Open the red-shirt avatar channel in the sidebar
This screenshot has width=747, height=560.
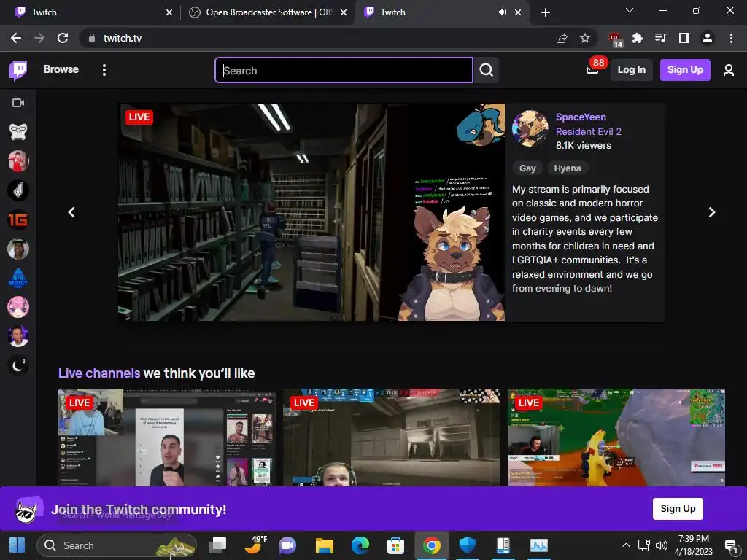click(x=18, y=161)
